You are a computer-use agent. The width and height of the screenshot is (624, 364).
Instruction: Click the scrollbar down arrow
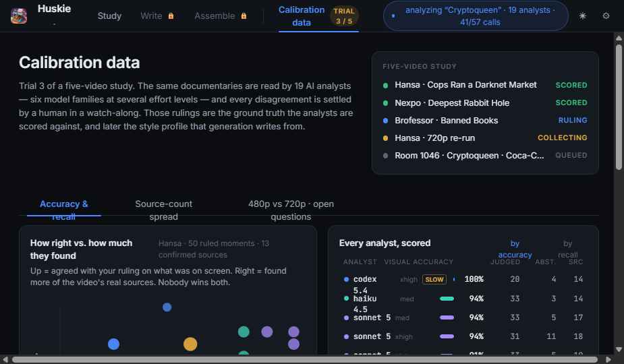[619, 350]
